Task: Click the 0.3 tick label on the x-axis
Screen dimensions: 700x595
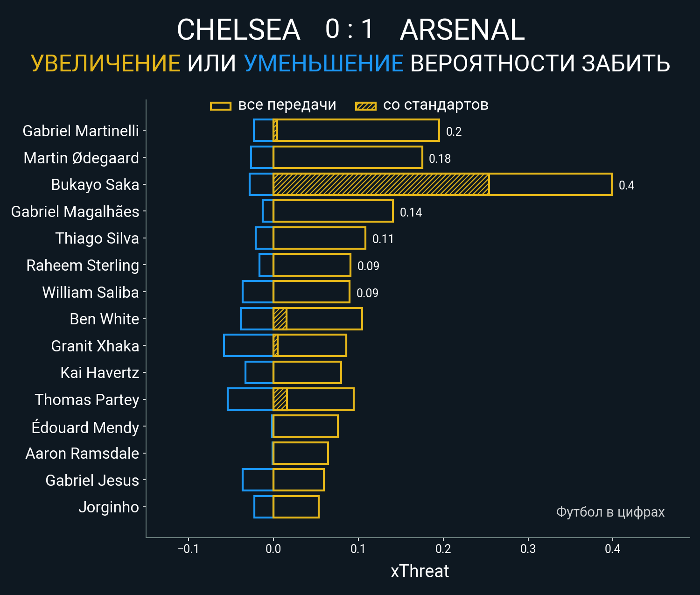Action: [x=528, y=549]
